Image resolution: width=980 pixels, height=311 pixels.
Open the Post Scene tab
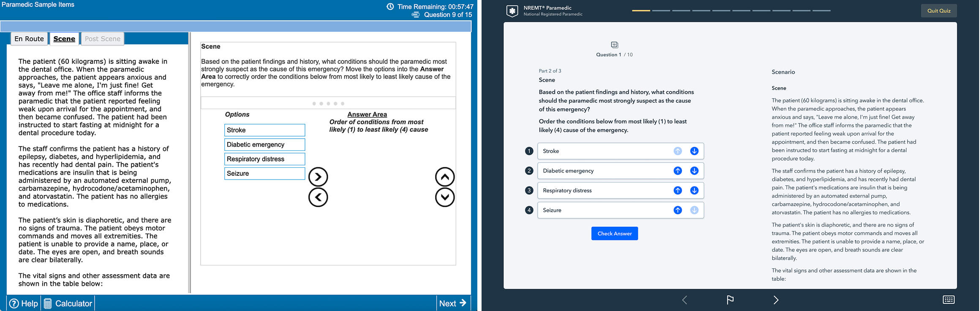click(103, 39)
